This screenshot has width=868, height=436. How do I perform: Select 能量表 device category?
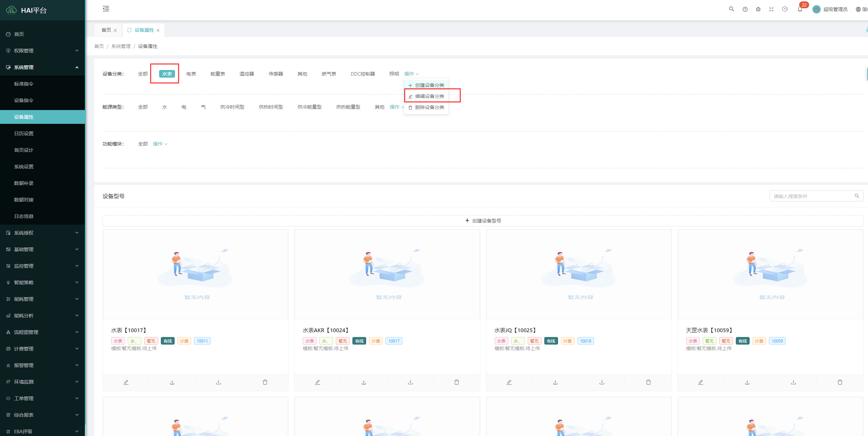coord(218,74)
